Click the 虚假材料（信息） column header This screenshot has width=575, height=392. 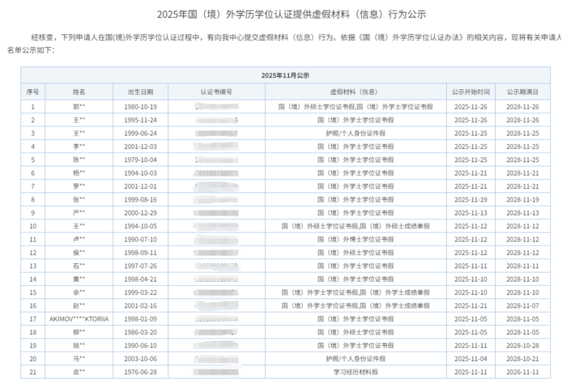[354, 91]
